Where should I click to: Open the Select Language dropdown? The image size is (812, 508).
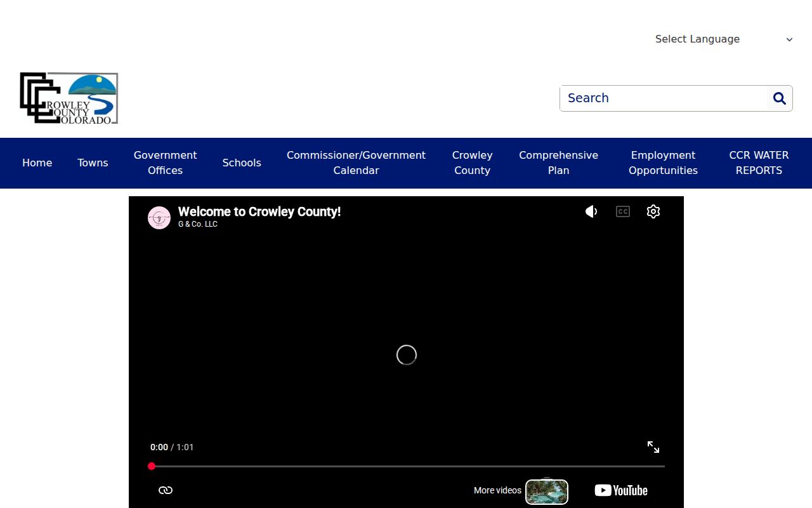point(724,39)
